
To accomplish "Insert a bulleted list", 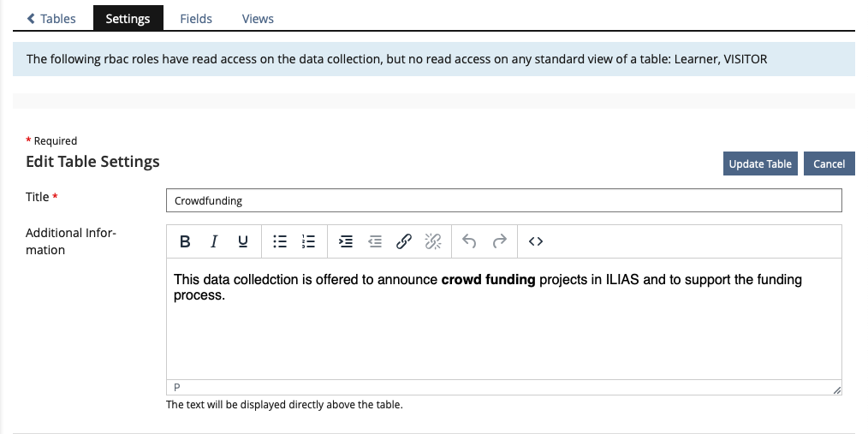I will pos(280,242).
